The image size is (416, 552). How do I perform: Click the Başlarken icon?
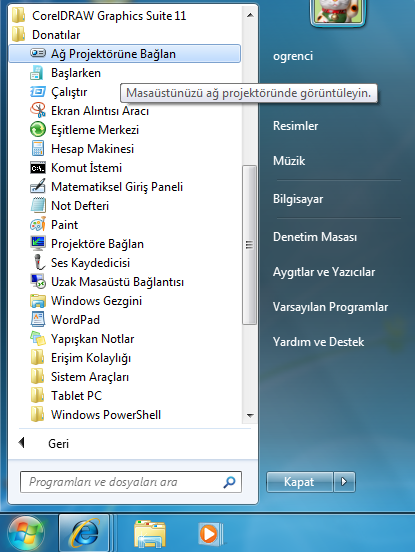click(37, 73)
